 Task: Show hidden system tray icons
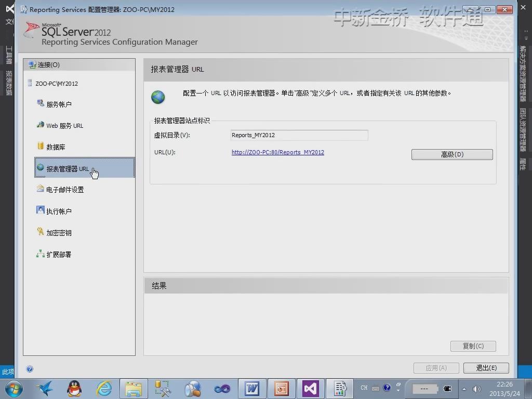(464, 389)
